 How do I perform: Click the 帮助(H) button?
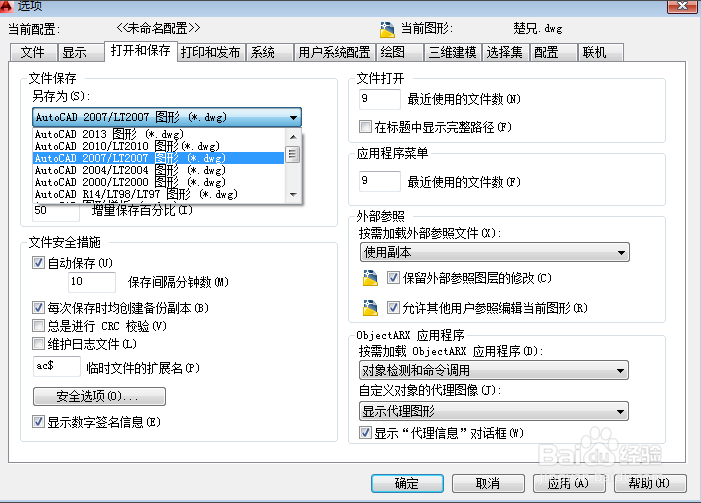coord(650,483)
